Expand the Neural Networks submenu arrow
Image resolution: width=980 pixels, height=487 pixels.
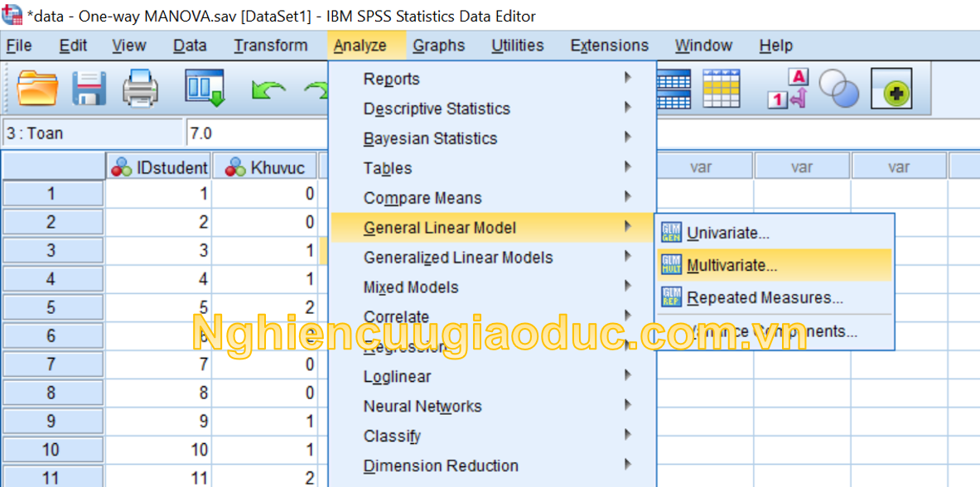[628, 405]
